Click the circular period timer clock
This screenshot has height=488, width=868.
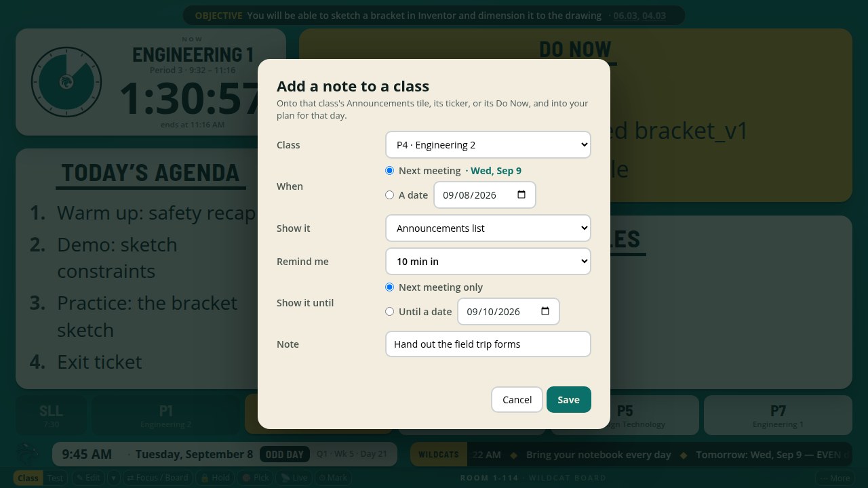66,82
